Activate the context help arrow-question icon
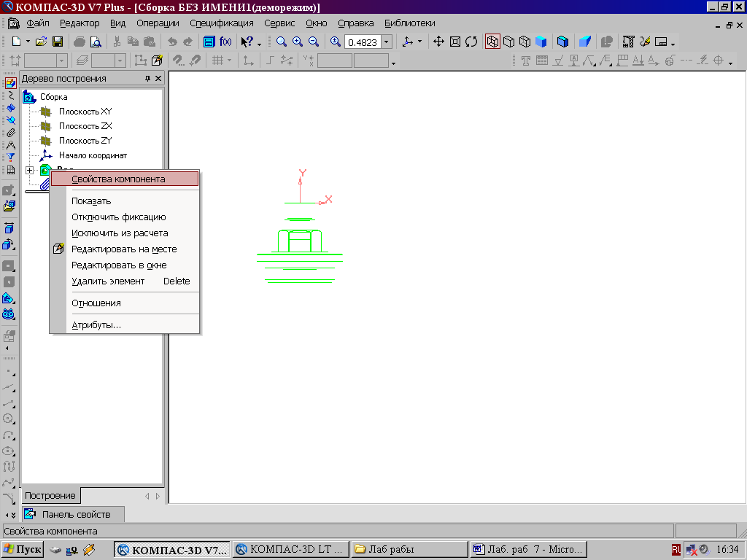 (x=247, y=42)
